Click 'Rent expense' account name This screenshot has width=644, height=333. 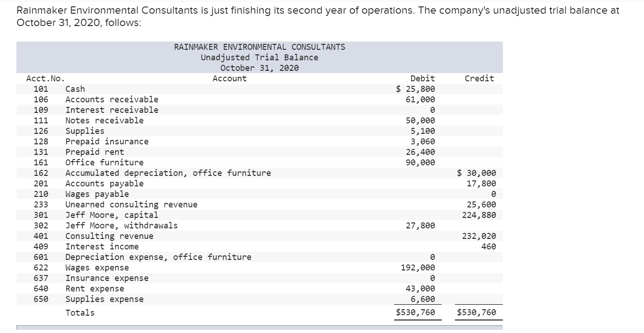(95, 288)
